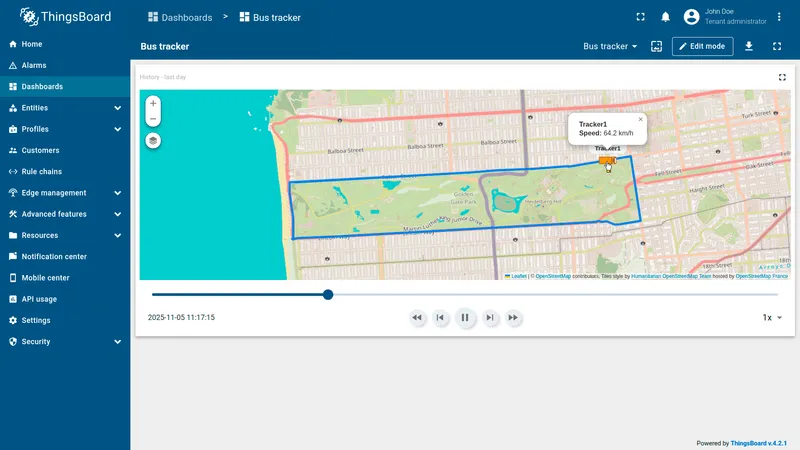Click the Advanced features tools icon
Screen dimensions: 800x450
pos(13,214)
